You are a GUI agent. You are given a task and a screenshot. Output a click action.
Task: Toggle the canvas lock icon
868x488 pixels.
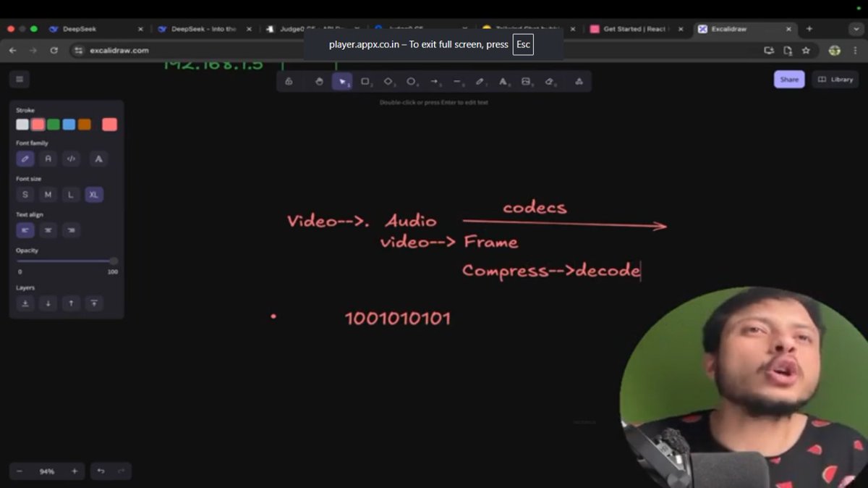point(289,81)
